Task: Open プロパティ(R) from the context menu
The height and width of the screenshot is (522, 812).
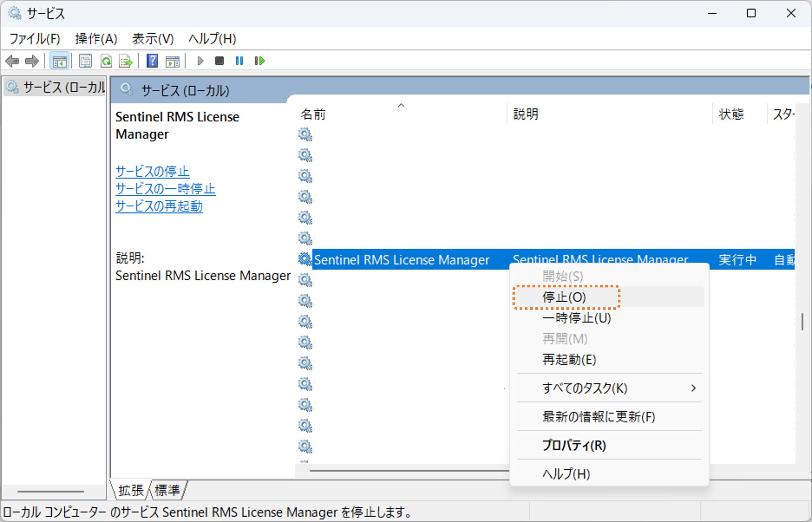Action: pyautogui.click(x=609, y=445)
